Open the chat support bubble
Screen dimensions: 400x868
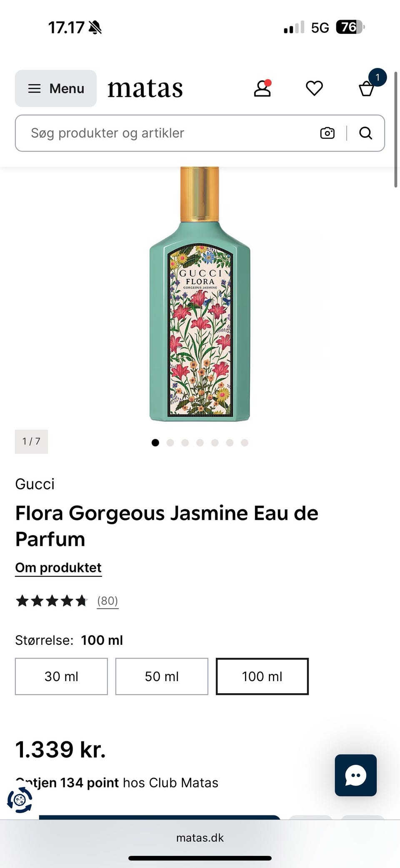point(355,775)
